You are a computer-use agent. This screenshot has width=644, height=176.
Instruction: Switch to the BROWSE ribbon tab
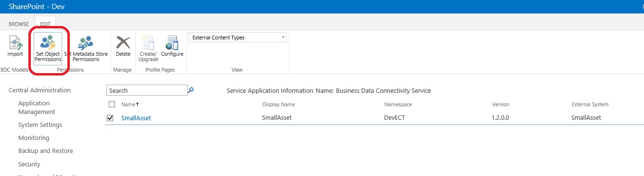click(x=19, y=24)
